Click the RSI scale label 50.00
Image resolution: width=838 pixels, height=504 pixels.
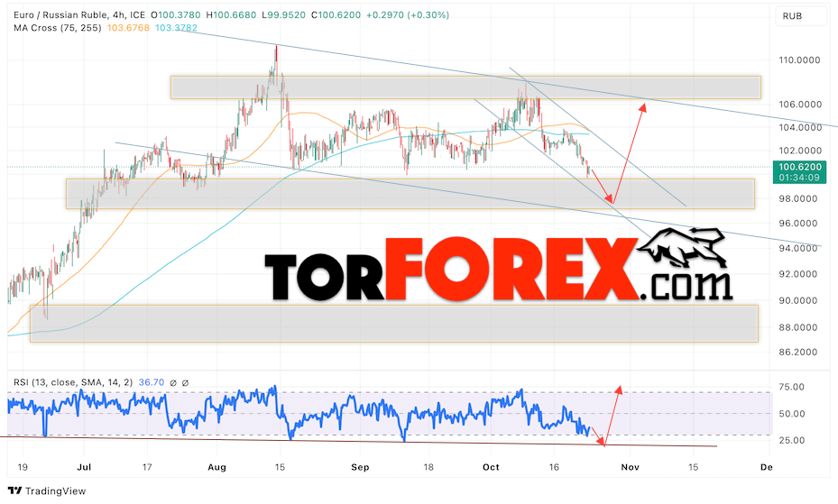click(792, 414)
